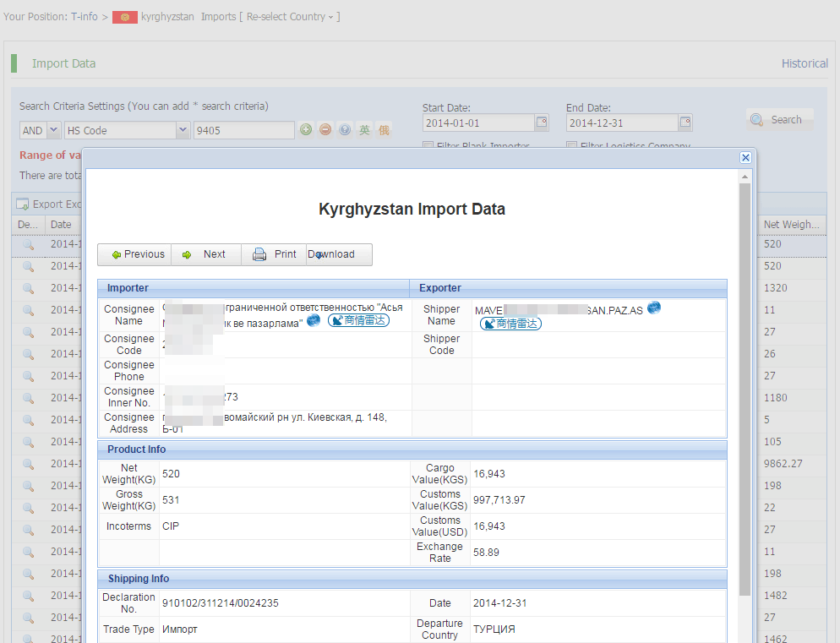Open the End Date calendar picker
Viewport: 840px width, 643px height.
click(685, 123)
